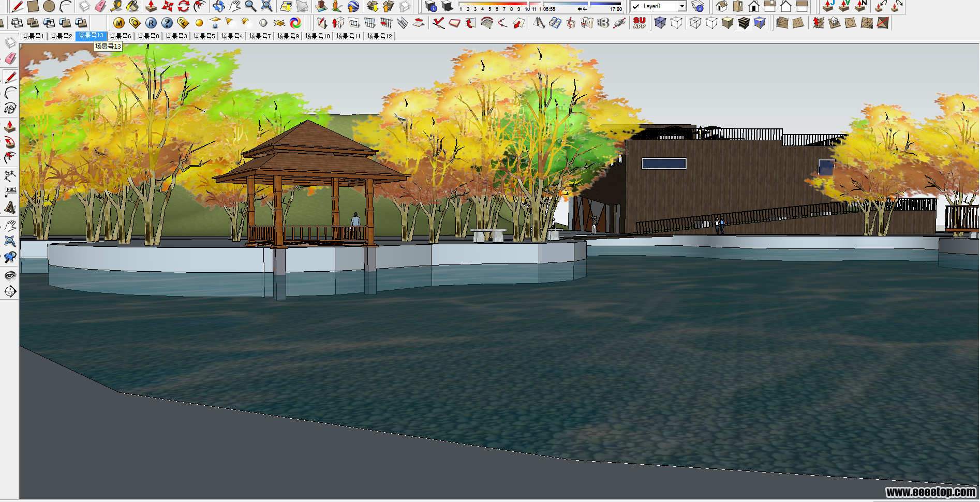Click the Sandbox Drape tool icon
Screen dimensions: 980x502
(850, 23)
